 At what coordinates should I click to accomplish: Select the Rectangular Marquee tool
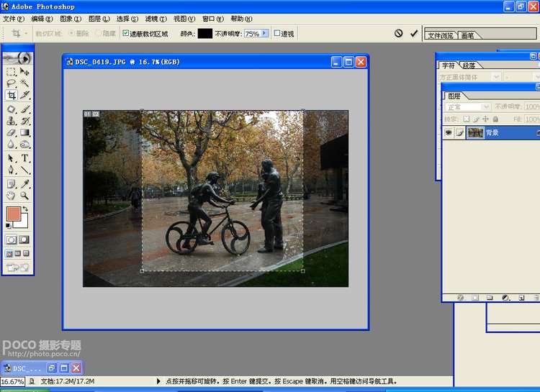click(x=11, y=72)
